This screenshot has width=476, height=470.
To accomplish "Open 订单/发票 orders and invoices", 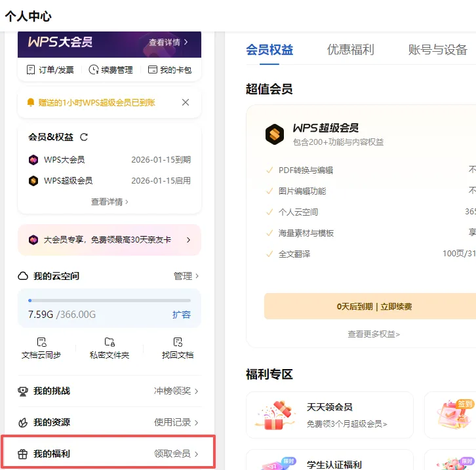I will (x=50, y=69).
